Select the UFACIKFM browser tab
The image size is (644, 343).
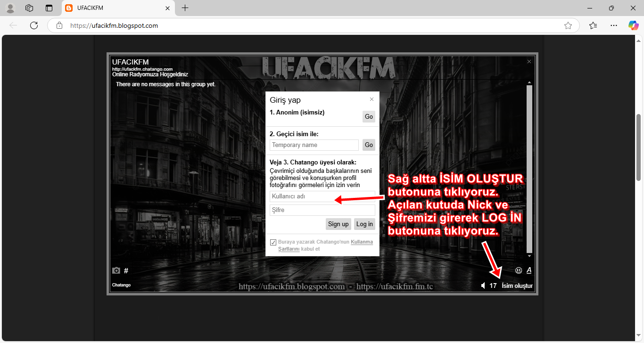tap(118, 8)
